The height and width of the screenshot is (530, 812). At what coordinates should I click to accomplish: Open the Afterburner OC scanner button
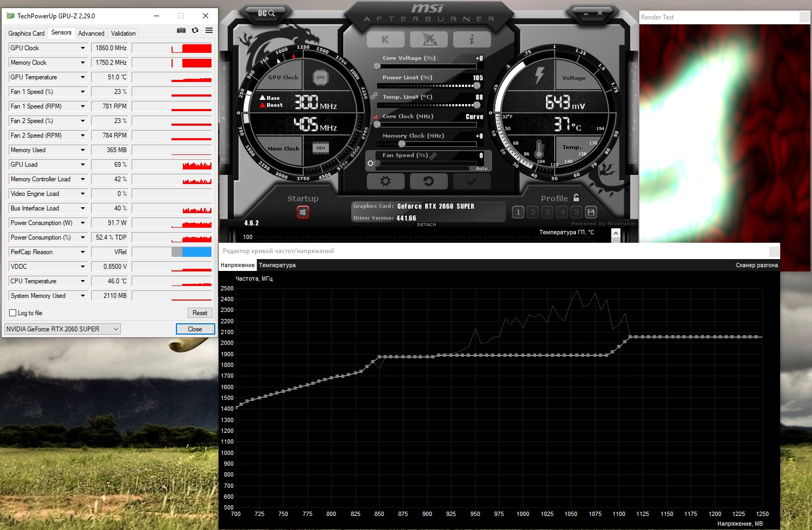265,13
